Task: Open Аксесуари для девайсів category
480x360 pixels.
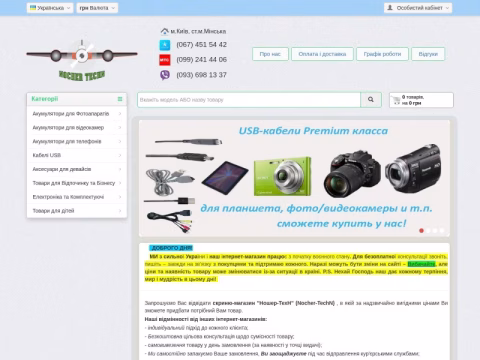Action: 62,169
